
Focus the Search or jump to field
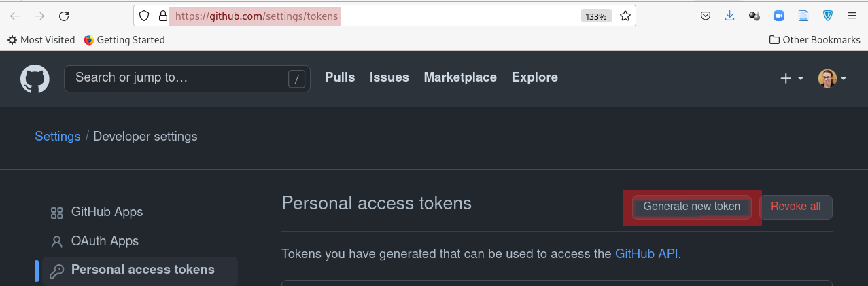(180, 78)
